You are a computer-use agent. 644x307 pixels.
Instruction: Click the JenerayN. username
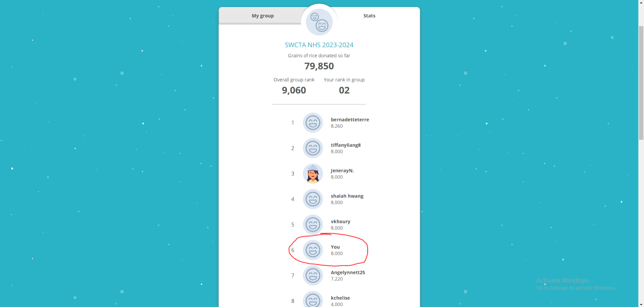click(x=342, y=171)
